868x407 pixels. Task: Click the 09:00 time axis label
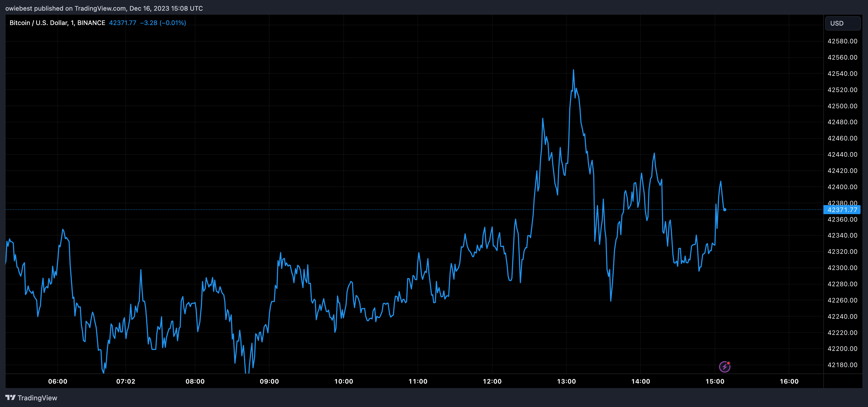[x=269, y=381]
